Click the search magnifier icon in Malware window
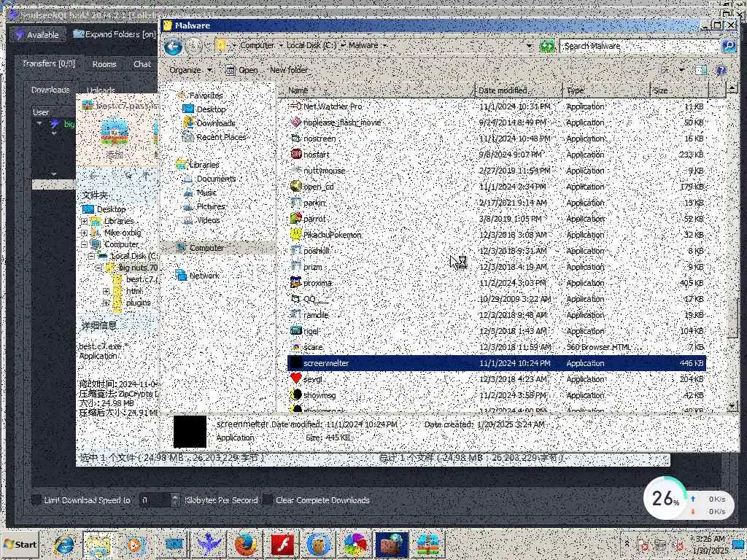The width and height of the screenshot is (747, 560). tap(729, 46)
